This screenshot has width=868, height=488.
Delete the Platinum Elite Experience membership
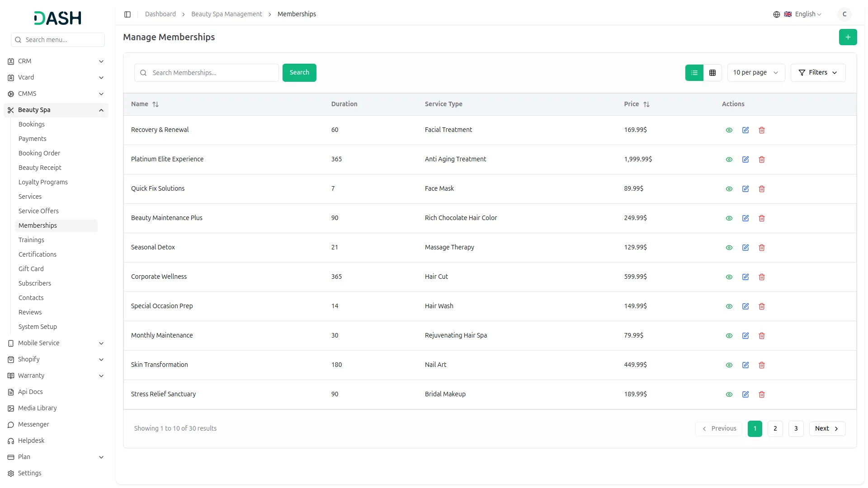(x=762, y=160)
